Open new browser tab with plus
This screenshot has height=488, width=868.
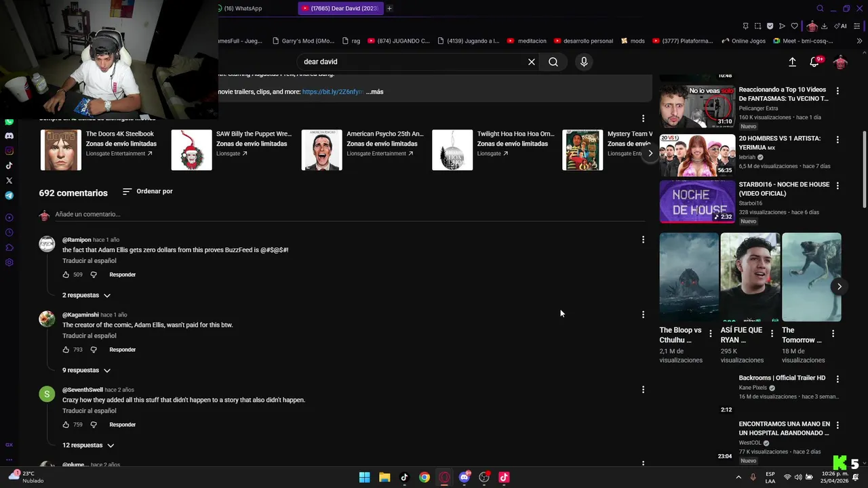tap(389, 8)
